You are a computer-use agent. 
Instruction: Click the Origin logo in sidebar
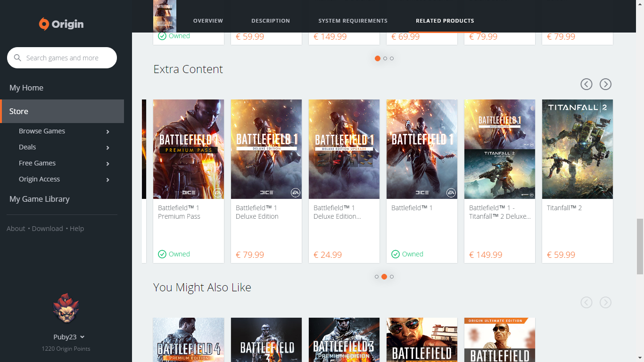(61, 24)
